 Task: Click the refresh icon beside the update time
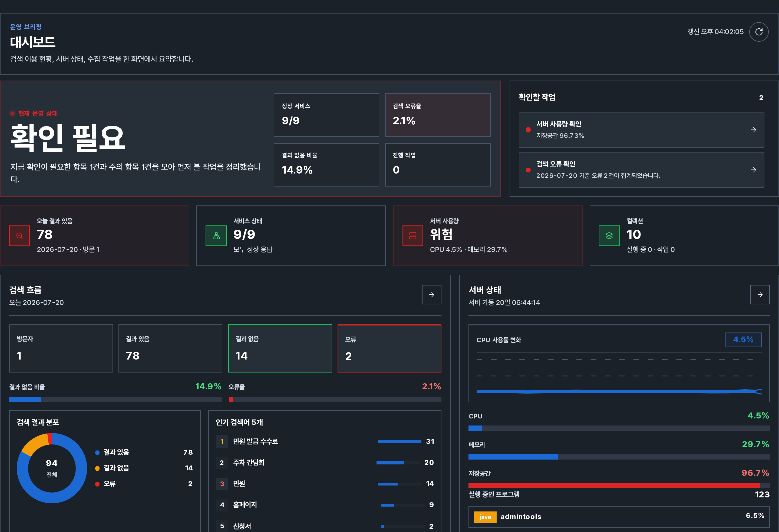pos(758,32)
